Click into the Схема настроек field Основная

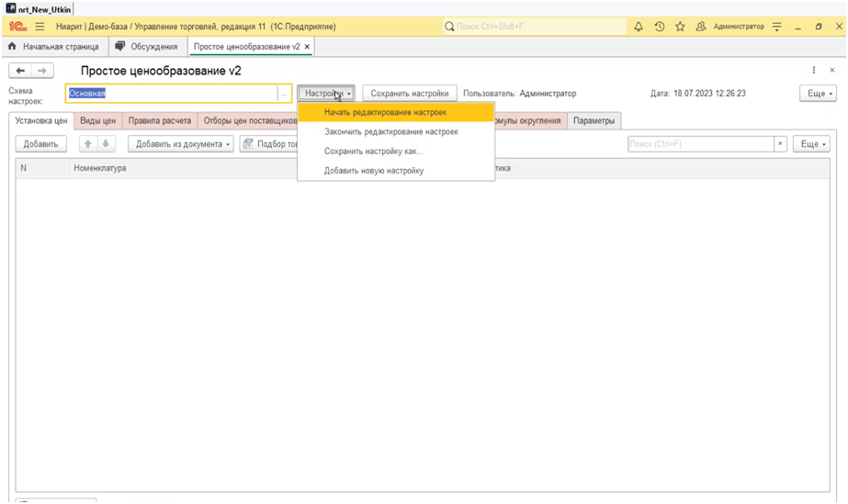click(172, 94)
